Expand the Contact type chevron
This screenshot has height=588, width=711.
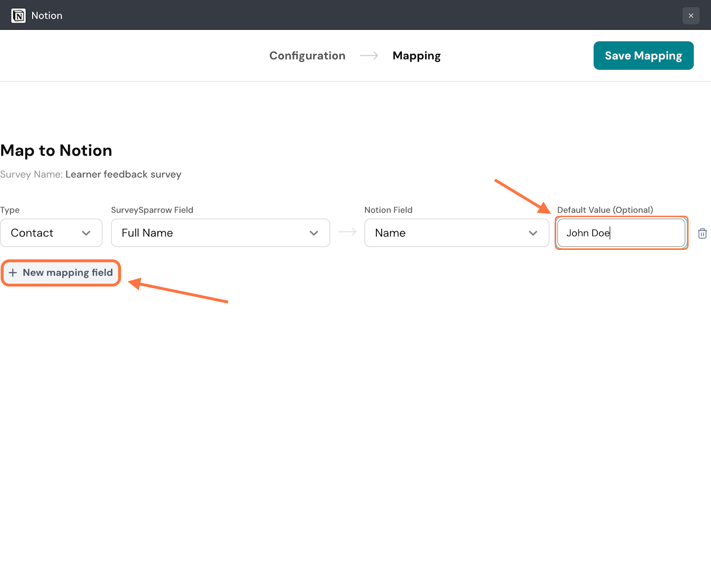click(86, 233)
